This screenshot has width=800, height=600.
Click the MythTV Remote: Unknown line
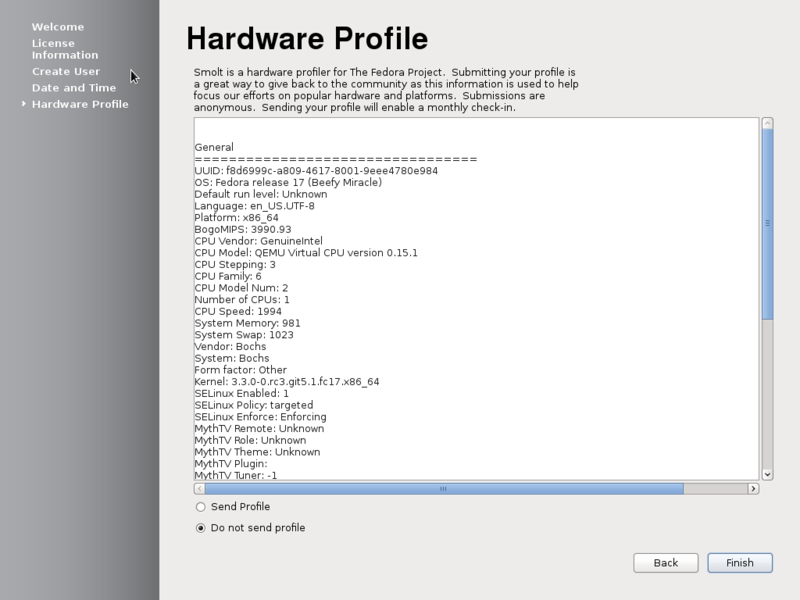tap(259, 429)
